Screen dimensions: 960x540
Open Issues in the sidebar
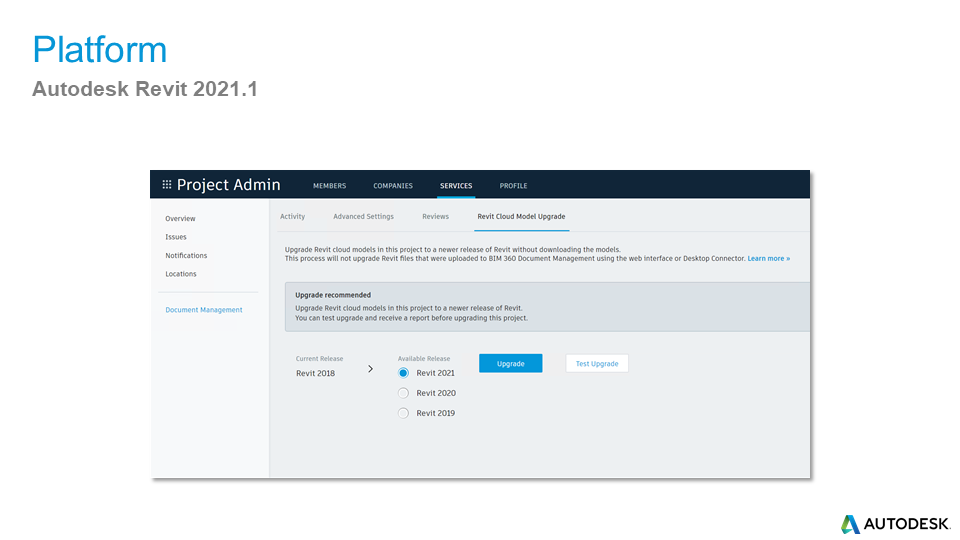(176, 237)
